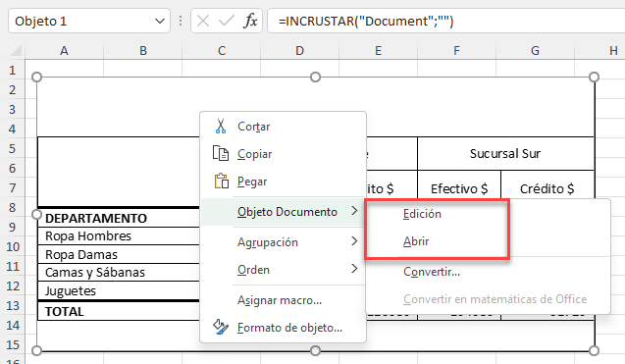The image size is (625, 364).
Task: Click the top-right resize handle of object
Action: point(594,77)
